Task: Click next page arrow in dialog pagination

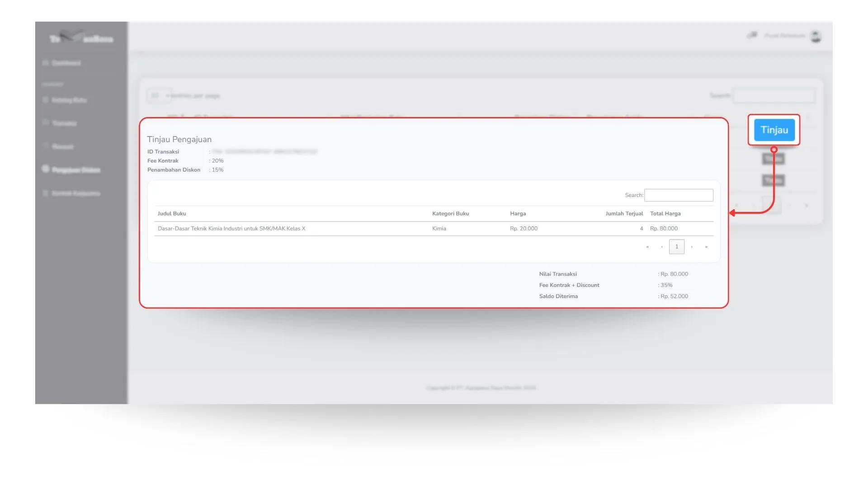Action: click(692, 247)
